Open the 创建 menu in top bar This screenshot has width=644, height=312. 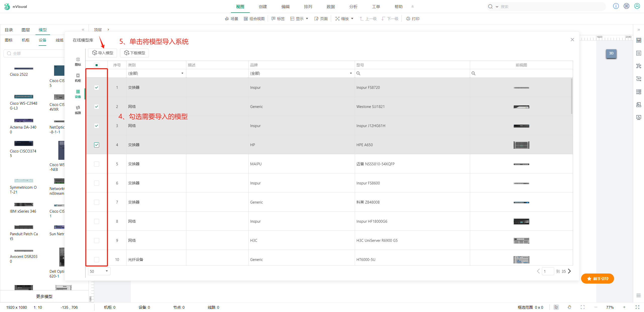pyautogui.click(x=263, y=7)
